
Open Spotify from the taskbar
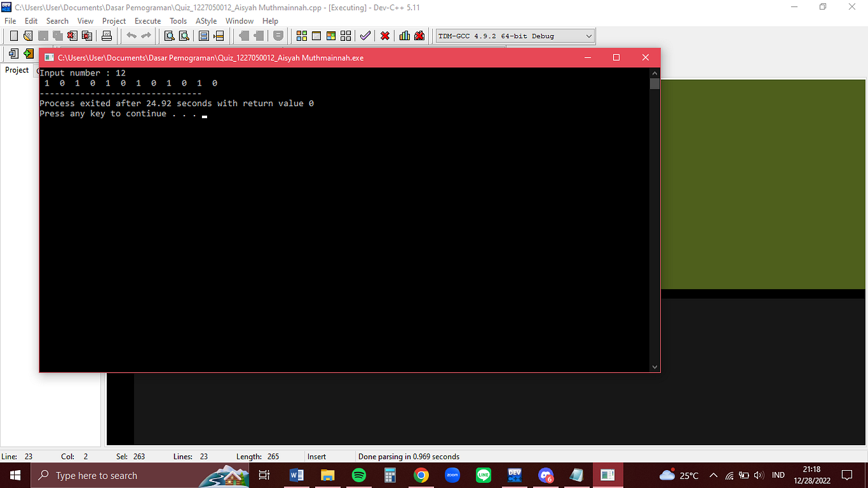click(359, 475)
